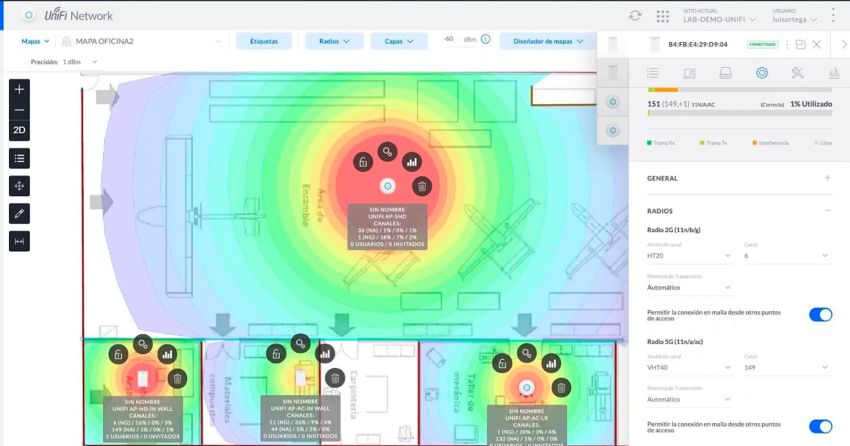Open the tools wrench tab in device panel
Screen dimensions: 850x446
[x=797, y=73]
